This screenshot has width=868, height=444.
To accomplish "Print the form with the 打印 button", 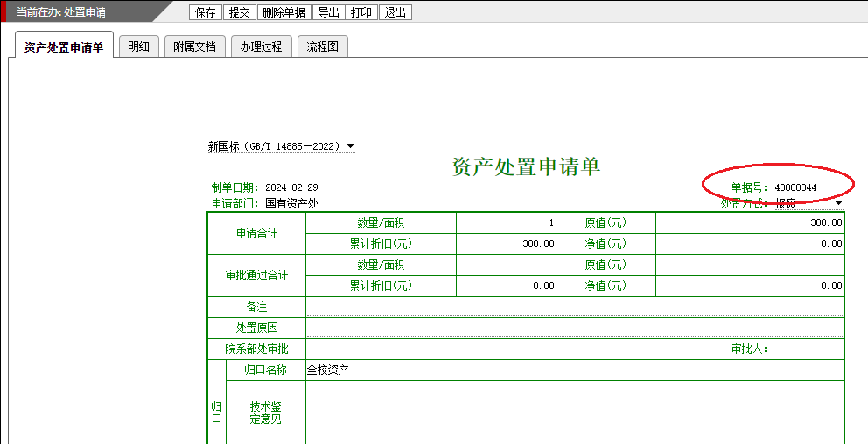I will (360, 12).
